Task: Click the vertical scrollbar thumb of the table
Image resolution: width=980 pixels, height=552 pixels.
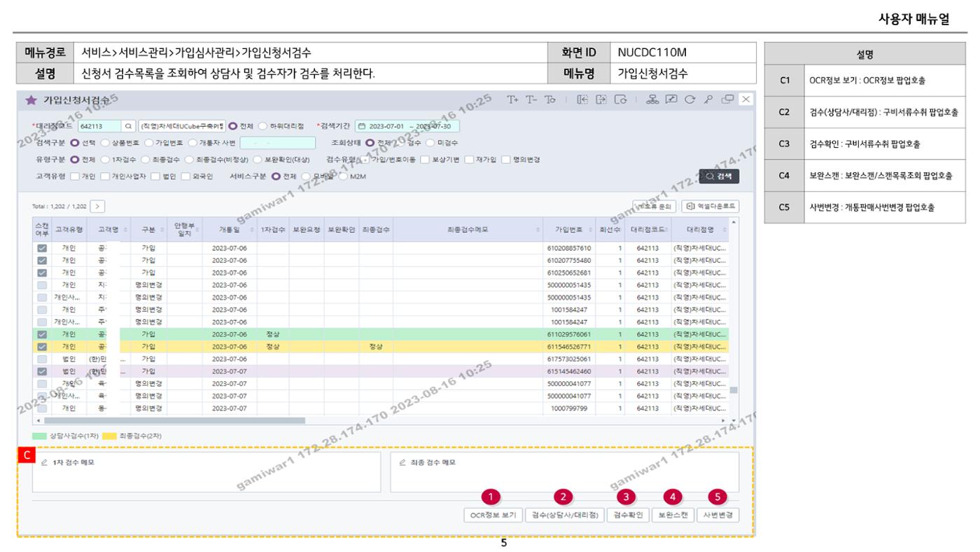Action: [x=734, y=390]
